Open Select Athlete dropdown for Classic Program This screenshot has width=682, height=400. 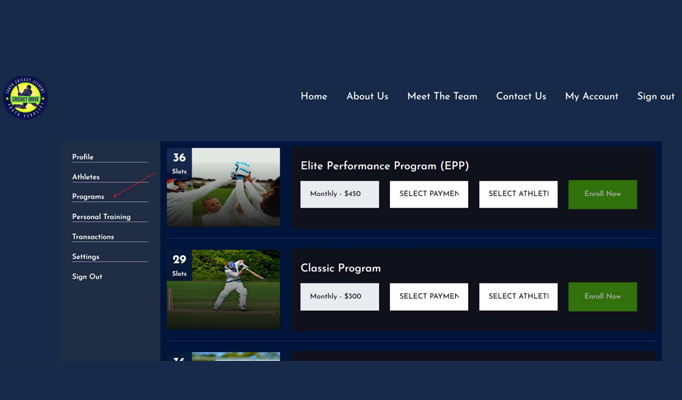coord(518,297)
